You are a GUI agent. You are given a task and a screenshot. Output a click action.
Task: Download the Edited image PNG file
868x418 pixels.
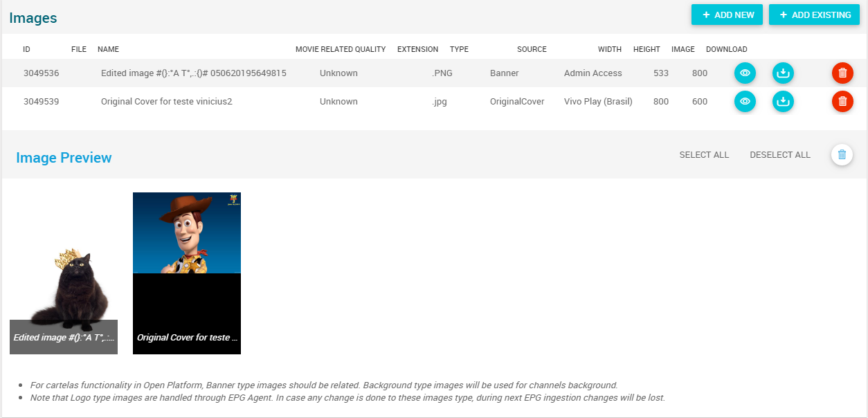pyautogui.click(x=783, y=73)
